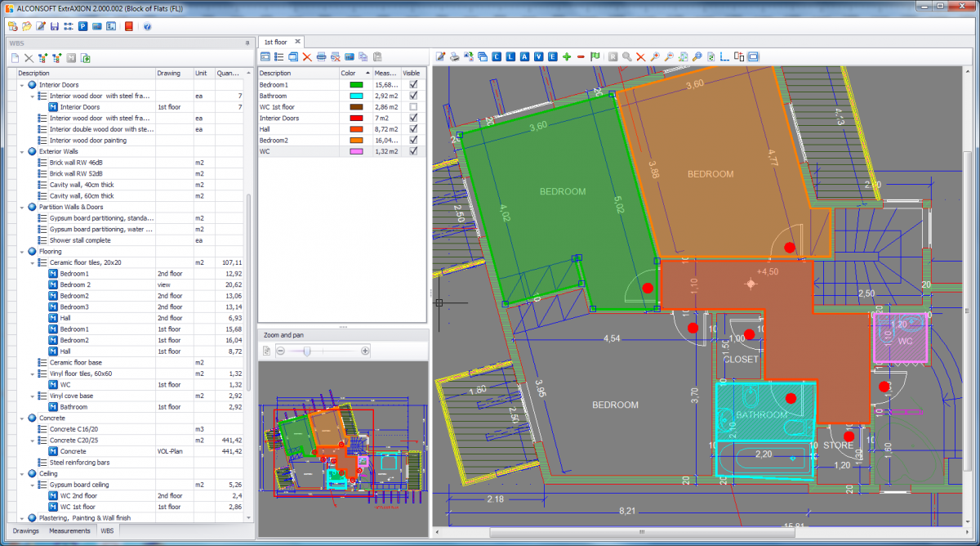Enable visibility checkbox for WC 1st floor
The height and width of the screenshot is (546, 980).
click(414, 107)
